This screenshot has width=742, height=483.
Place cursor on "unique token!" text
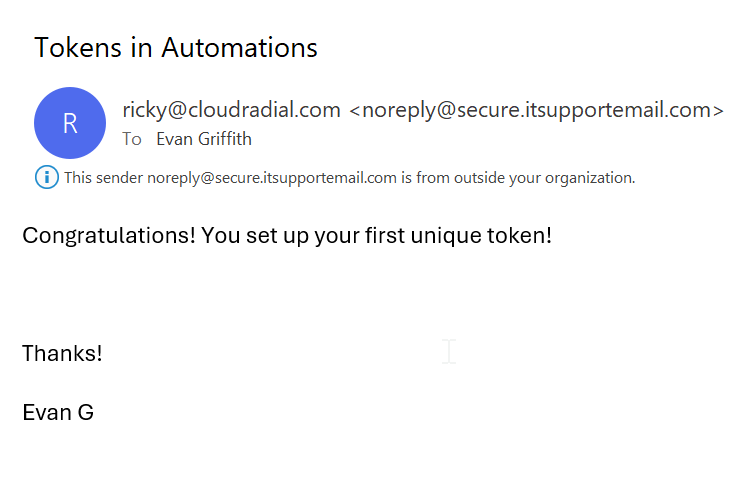tap(481, 236)
